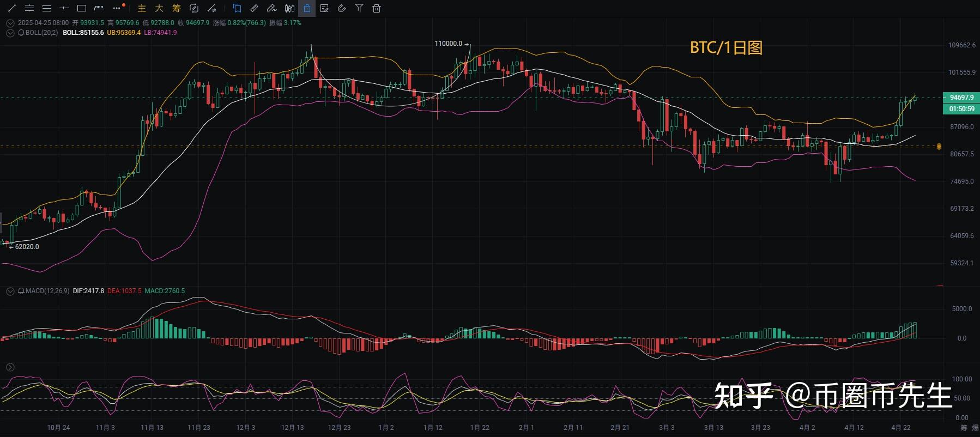Open the funnel filter tool
The image size is (980, 437).
pos(359,8)
